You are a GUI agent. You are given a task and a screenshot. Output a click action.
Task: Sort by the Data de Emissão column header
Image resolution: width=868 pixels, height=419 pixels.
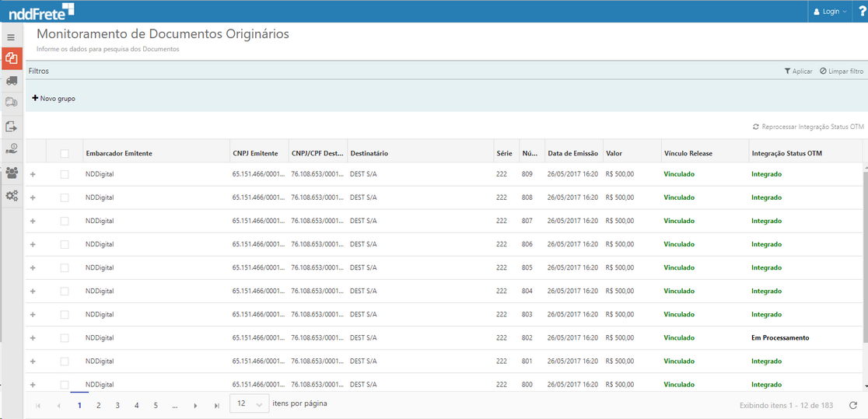(x=572, y=154)
